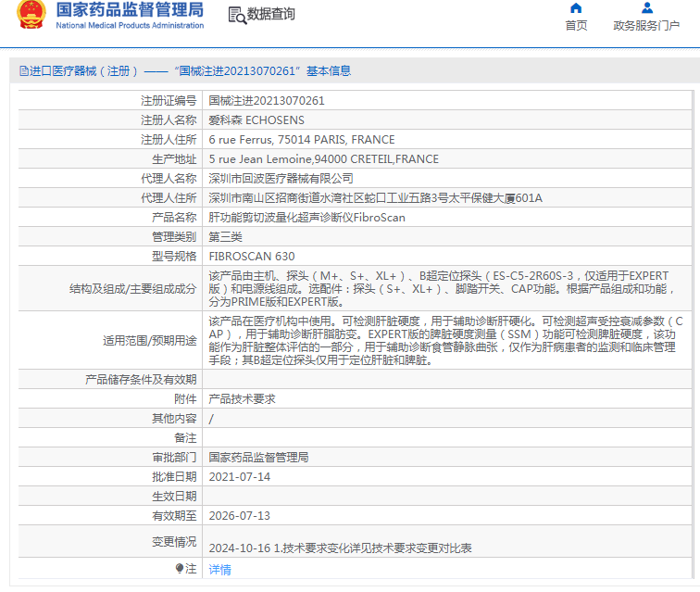Open the 数据查询 search icon

237,15
